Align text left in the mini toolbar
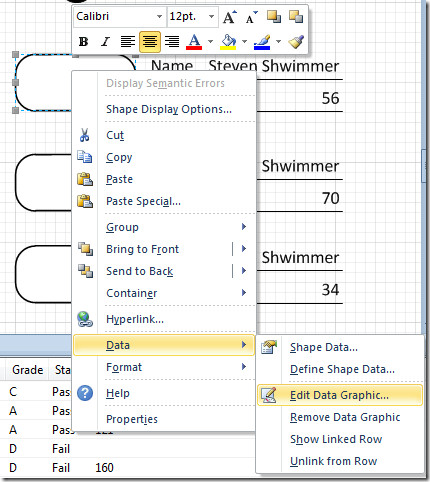This screenshot has height=482, width=430. [x=128, y=42]
